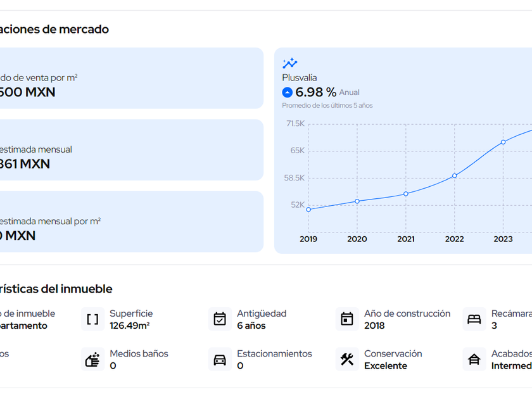This screenshot has height=399, width=532.
Task: Click the blue upward arrow icon beside 6.98 %
Action: click(x=288, y=92)
